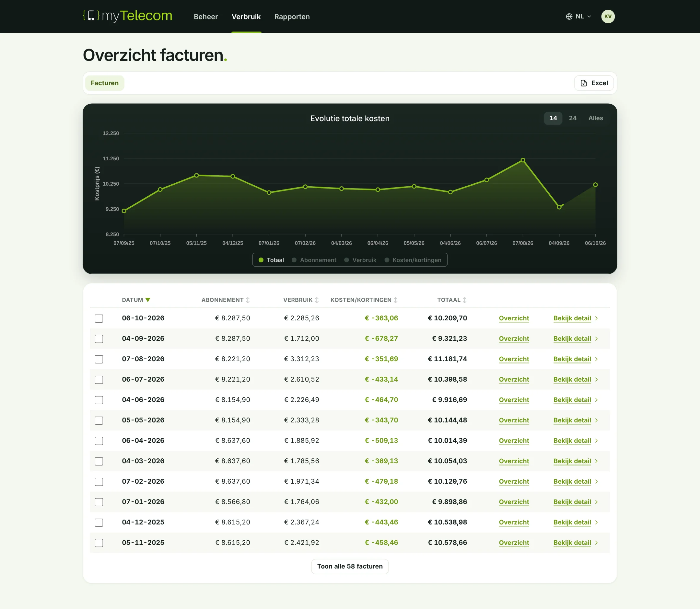Screen dimensions: 700x609
Task: Click the chart point for 07/08/26
Action: (x=523, y=160)
